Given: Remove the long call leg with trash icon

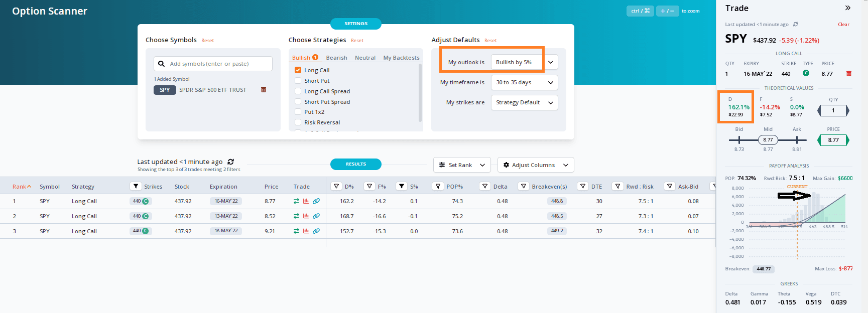Looking at the screenshot, I should (x=849, y=74).
